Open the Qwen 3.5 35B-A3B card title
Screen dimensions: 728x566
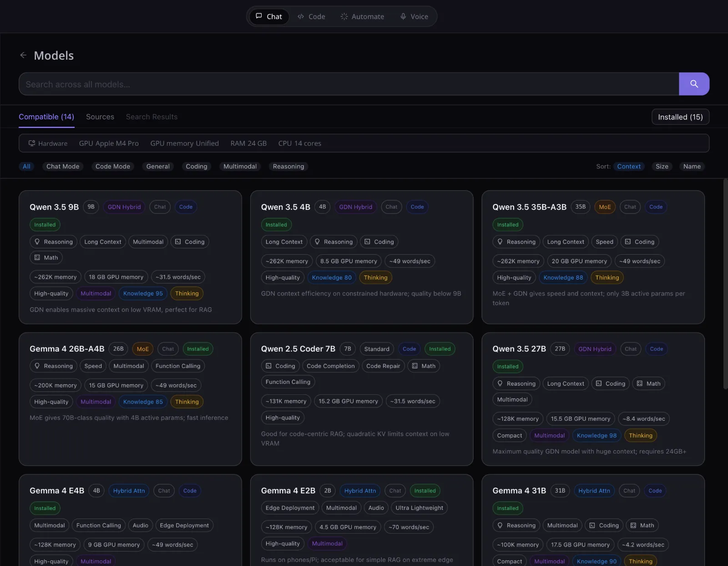(x=530, y=207)
